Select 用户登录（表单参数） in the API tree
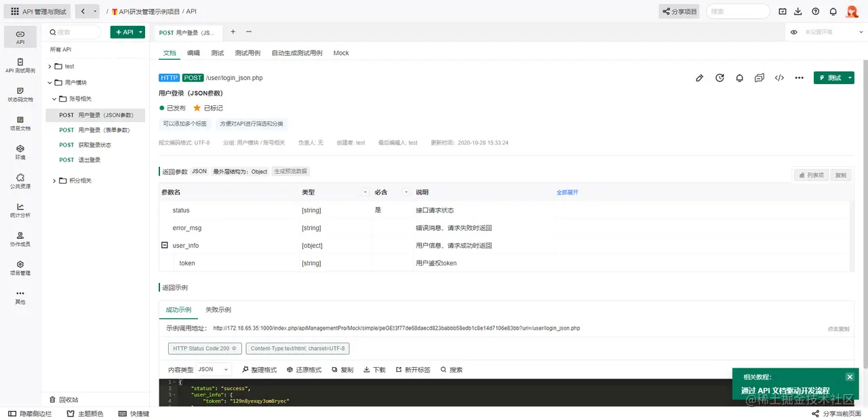 [94, 130]
